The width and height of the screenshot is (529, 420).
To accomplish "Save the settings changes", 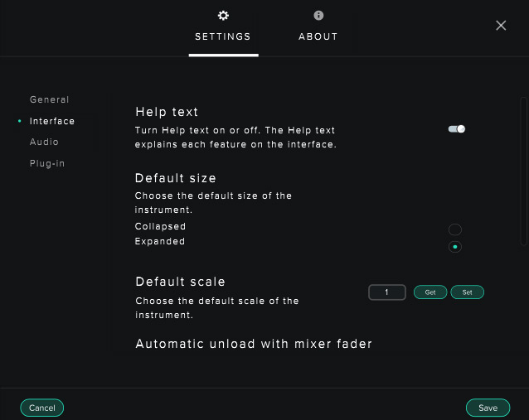I will coord(488,408).
